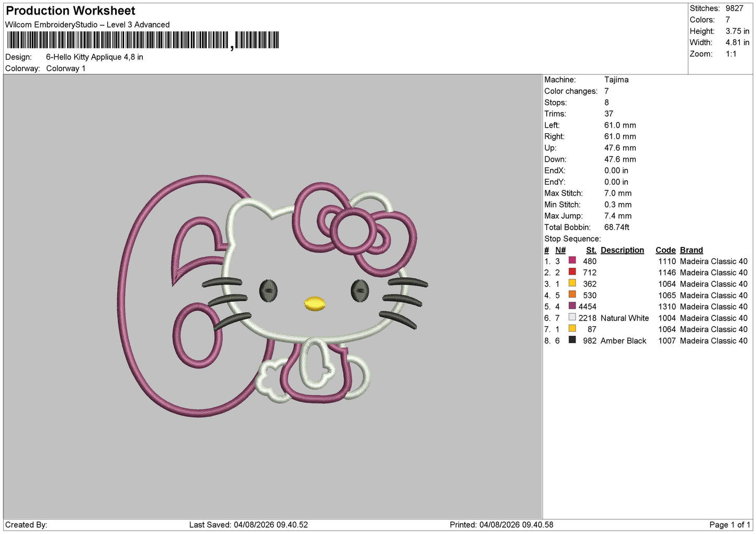Screen dimensions: 756x534
Task: Click the Brand column header
Action: pos(691,250)
